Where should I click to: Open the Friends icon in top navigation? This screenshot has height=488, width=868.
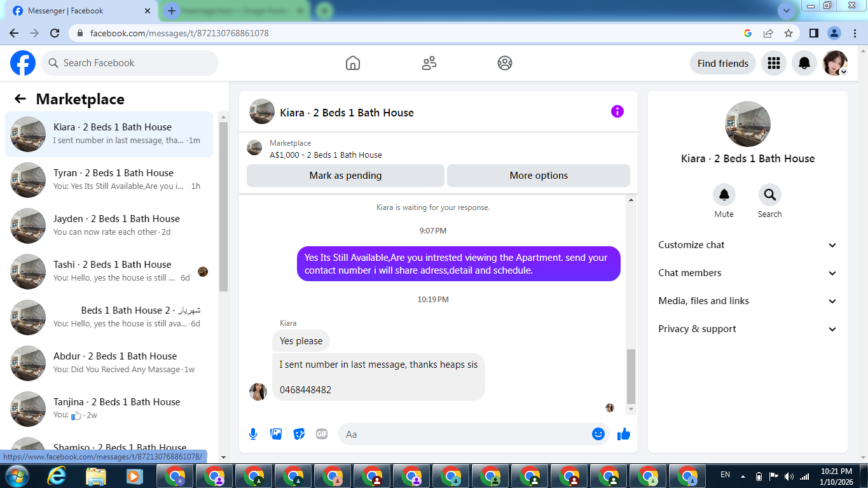pos(429,63)
